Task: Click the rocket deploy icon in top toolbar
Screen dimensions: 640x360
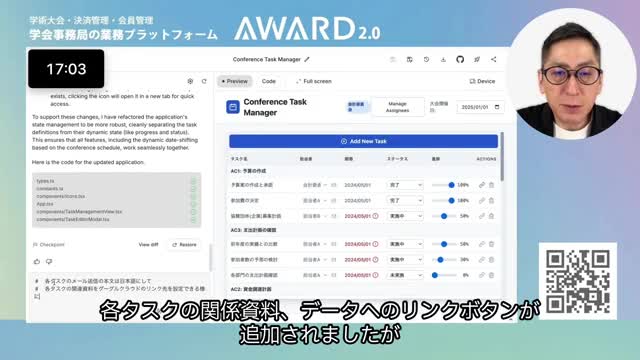Action: point(477,60)
